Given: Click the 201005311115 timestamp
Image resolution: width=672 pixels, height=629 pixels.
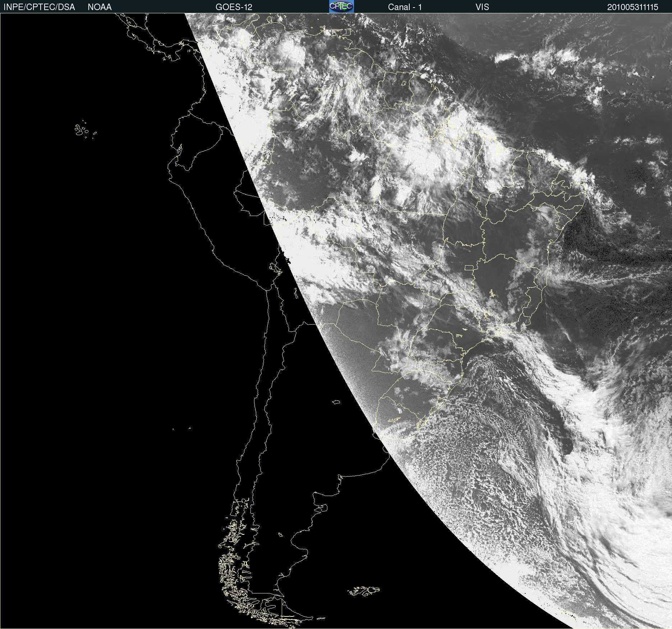Looking at the screenshot, I should click(633, 7).
